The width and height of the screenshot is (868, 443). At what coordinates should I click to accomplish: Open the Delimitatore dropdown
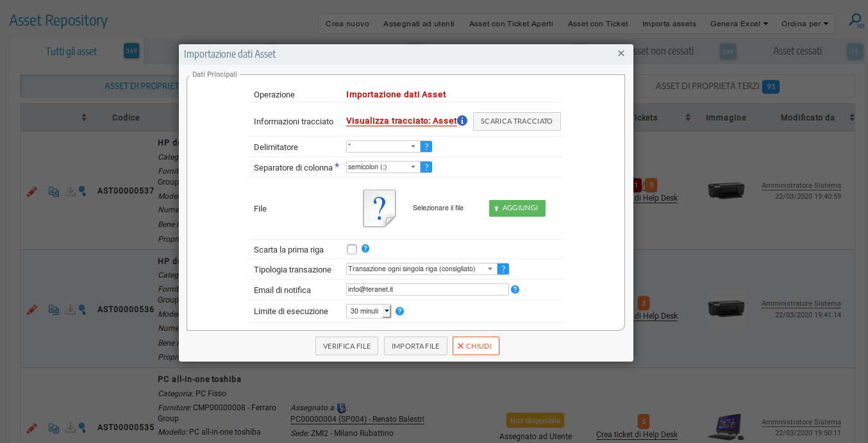click(383, 147)
